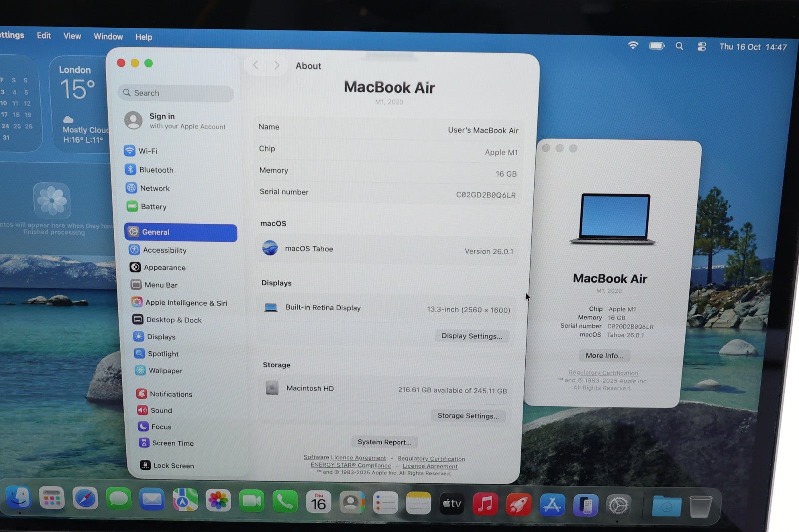Image resolution: width=799 pixels, height=532 pixels.
Task: Open Battery settings pane
Action: [x=153, y=207]
